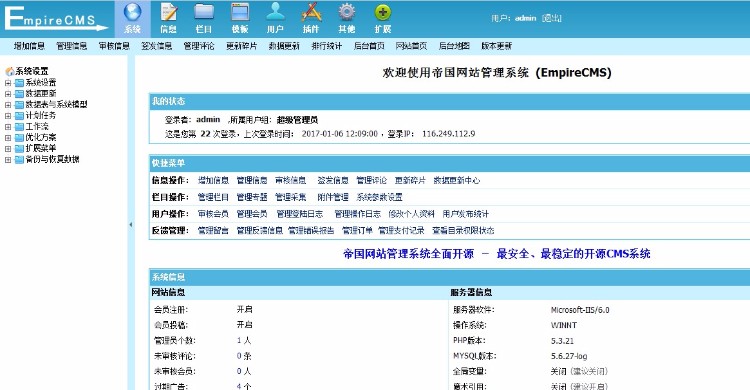Expand the 系统设置 tree node plus sign
The image size is (750, 390).
tap(8, 82)
